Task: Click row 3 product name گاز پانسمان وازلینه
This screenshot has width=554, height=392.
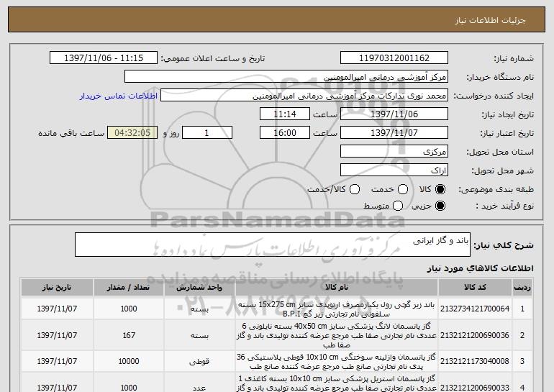Action: point(337,361)
